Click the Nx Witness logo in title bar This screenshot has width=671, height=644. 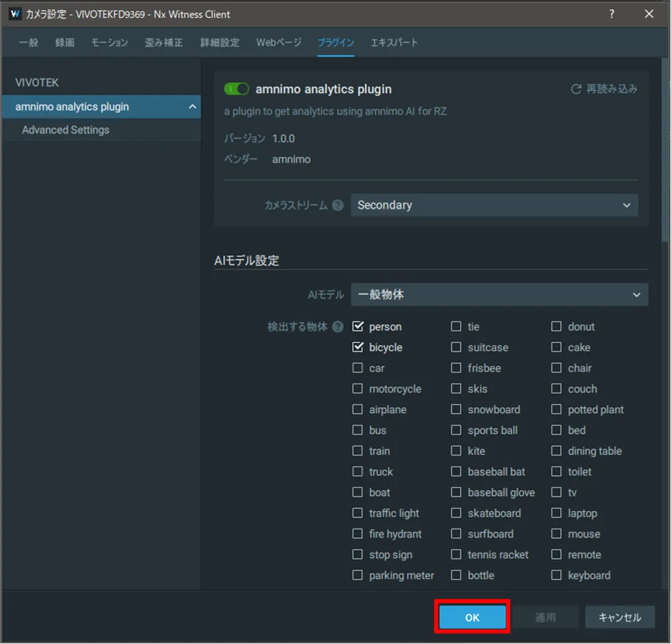click(x=15, y=13)
